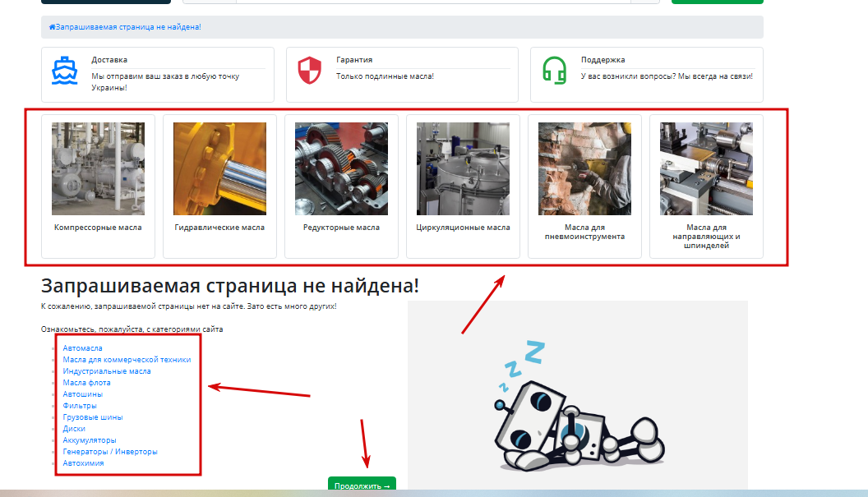This screenshot has height=497, width=868.
Task: Open the Редукторные масла category image
Action: click(342, 168)
